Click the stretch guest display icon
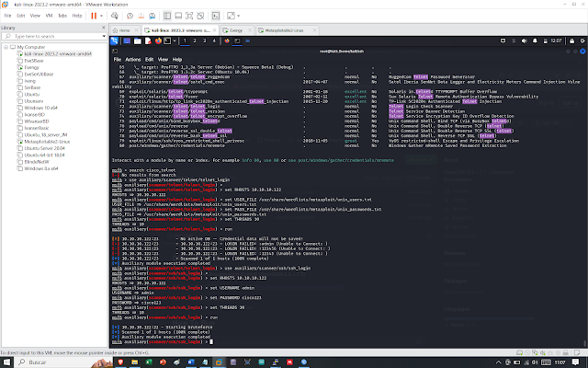This screenshot has height=368, width=588. [x=231, y=16]
